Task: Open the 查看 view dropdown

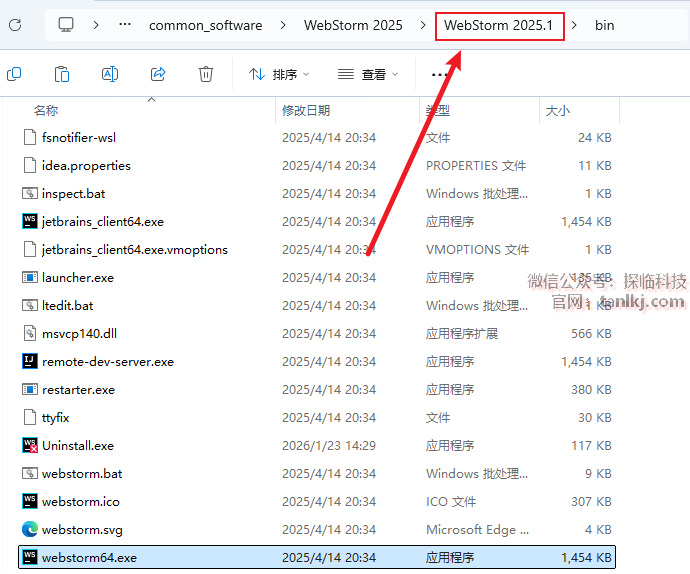Action: [368, 74]
